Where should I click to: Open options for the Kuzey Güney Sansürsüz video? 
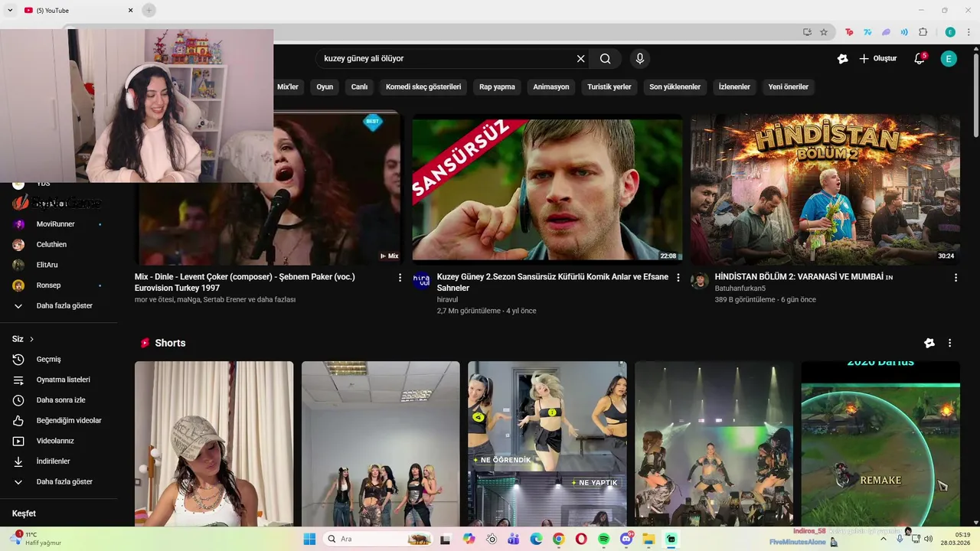pyautogui.click(x=678, y=278)
